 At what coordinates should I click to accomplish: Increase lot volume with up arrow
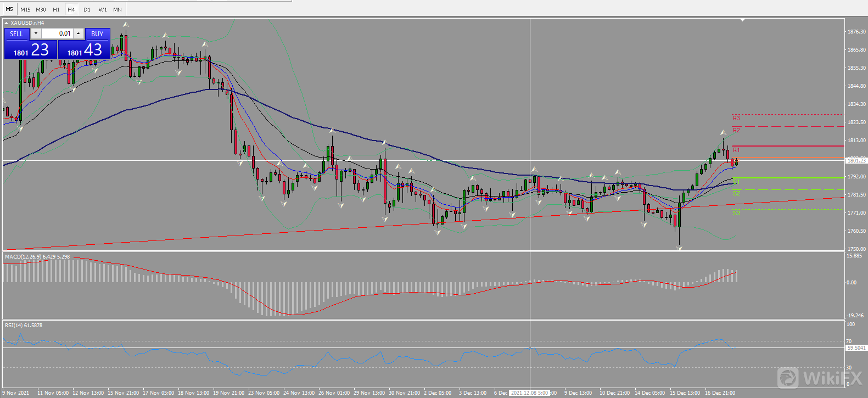[x=79, y=33]
